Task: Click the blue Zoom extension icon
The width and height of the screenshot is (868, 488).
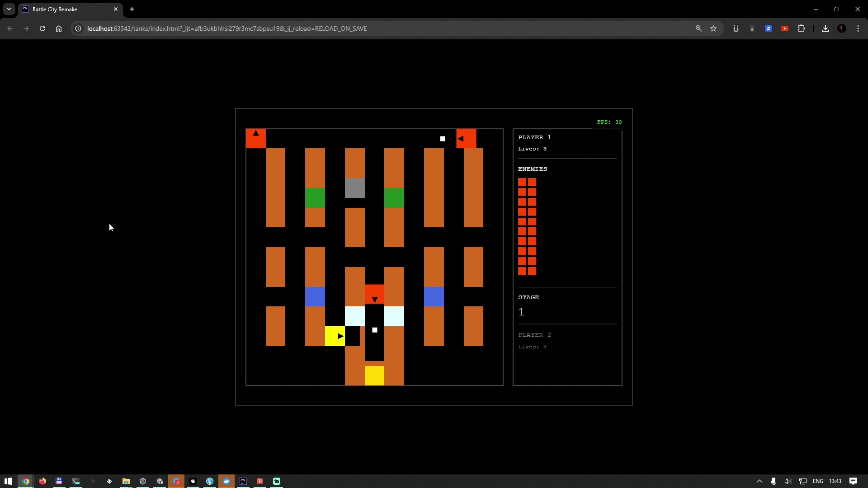Action: pos(769,28)
